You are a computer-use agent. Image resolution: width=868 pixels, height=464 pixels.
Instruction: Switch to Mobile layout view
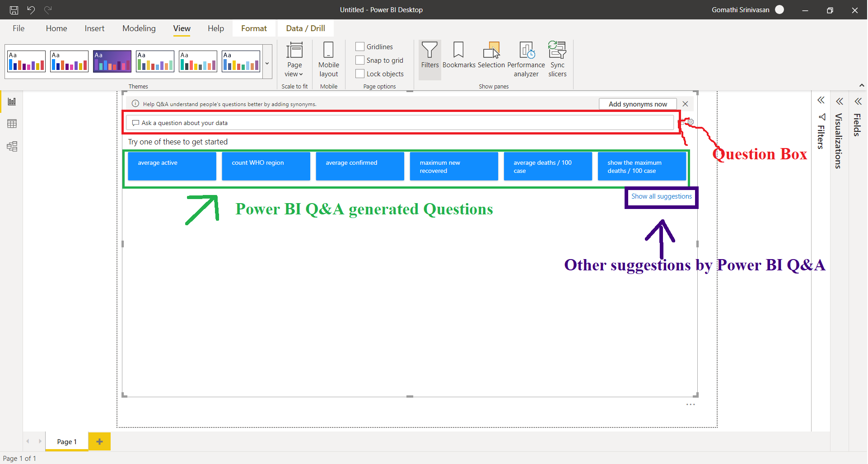tap(329, 60)
